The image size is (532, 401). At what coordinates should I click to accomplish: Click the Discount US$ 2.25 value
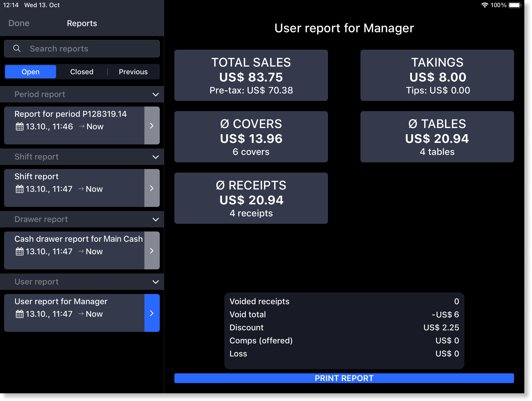point(441,328)
